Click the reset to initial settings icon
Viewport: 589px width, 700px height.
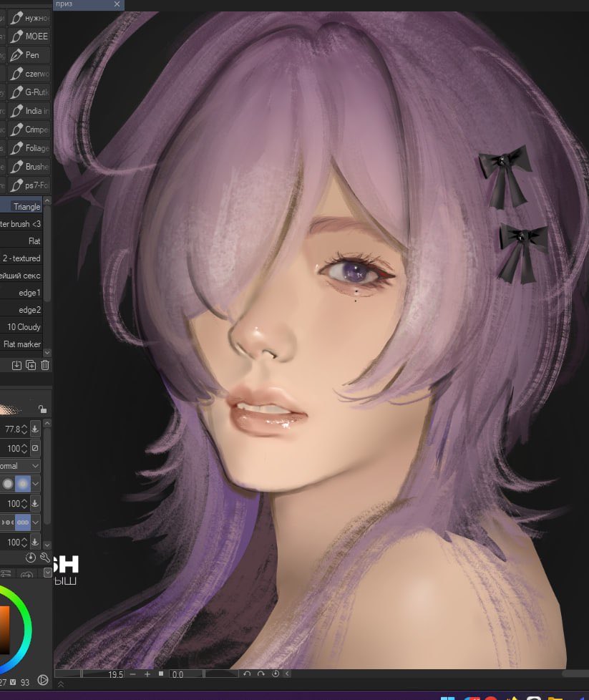pos(30,557)
